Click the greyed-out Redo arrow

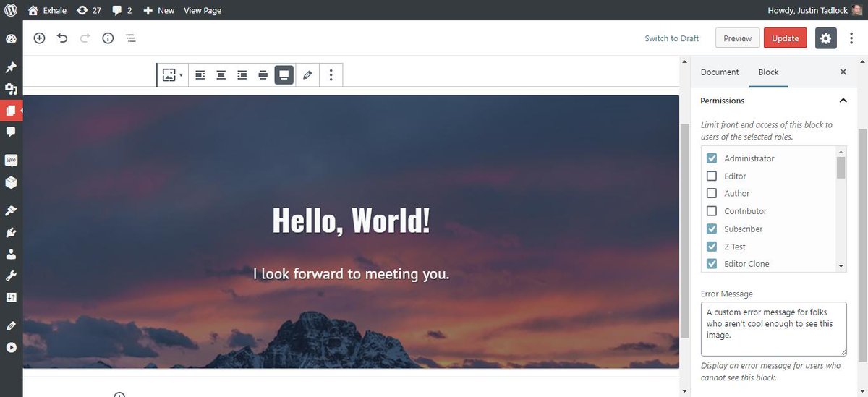85,38
